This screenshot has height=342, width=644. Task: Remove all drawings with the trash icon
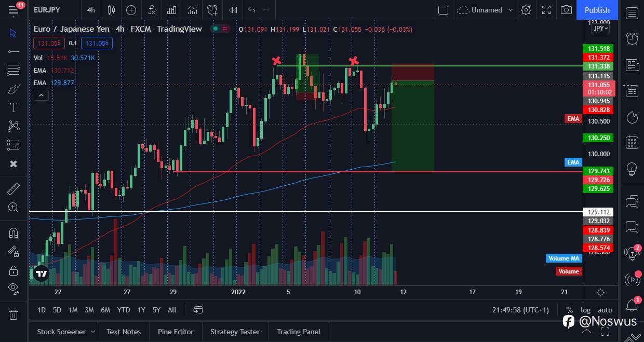click(13, 314)
